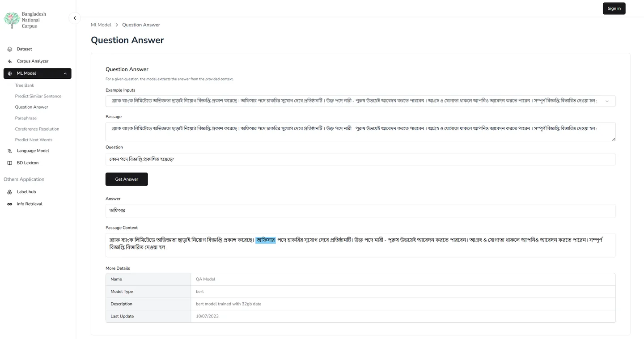Open the Example Inputs dropdown
644x339 pixels.
point(360,101)
